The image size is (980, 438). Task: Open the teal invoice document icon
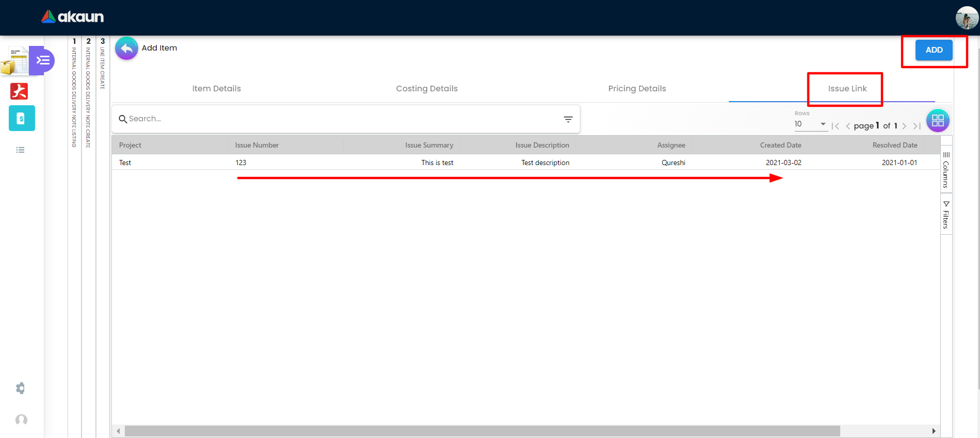pos(22,118)
